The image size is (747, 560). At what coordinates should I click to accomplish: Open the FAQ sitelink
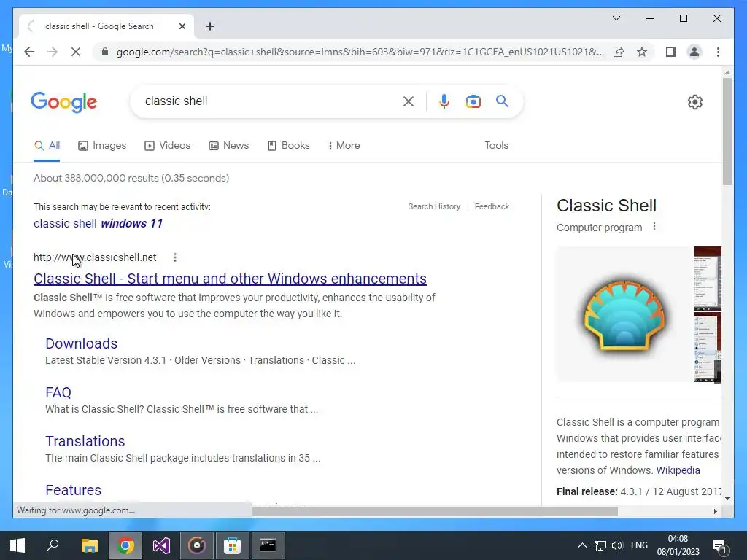58,392
